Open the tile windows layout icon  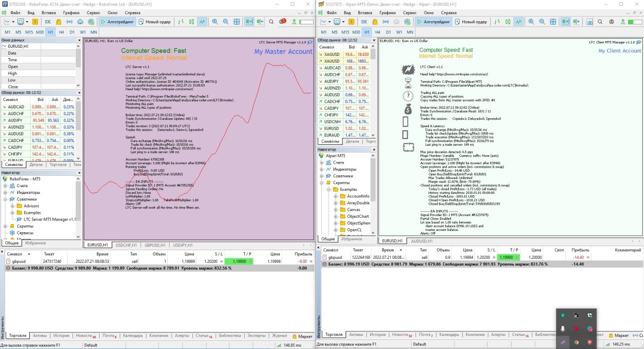coord(237,21)
